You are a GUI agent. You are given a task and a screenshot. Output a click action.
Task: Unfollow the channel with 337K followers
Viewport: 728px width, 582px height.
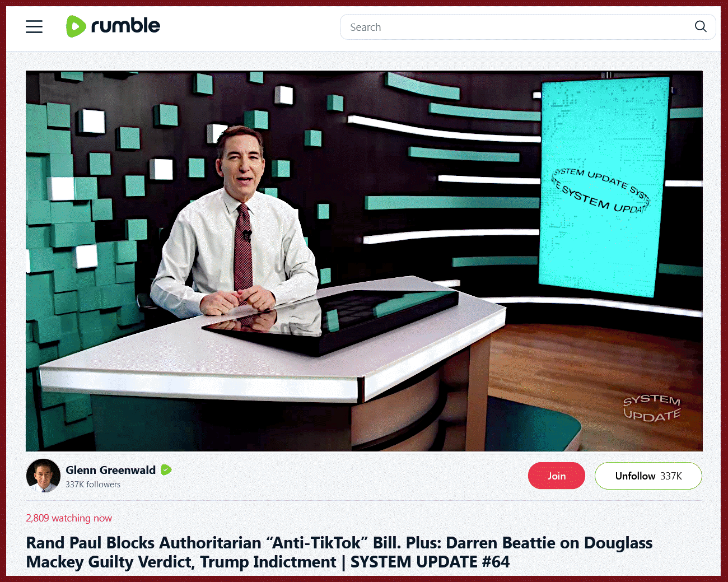[648, 476]
